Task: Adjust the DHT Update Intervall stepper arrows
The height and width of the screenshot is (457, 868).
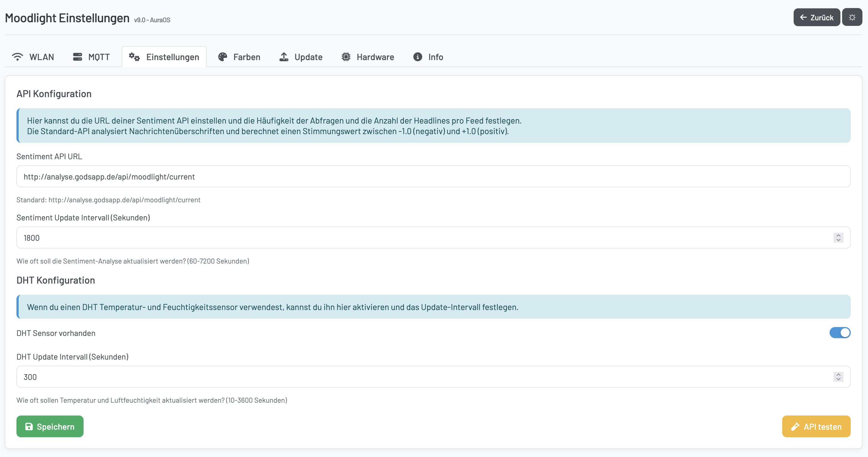Action: pyautogui.click(x=838, y=377)
